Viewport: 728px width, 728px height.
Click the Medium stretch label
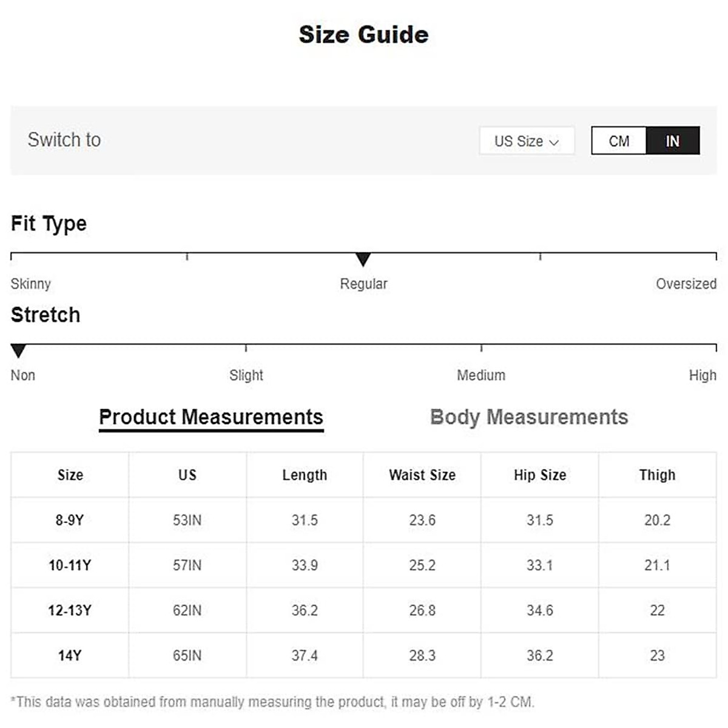click(x=481, y=376)
